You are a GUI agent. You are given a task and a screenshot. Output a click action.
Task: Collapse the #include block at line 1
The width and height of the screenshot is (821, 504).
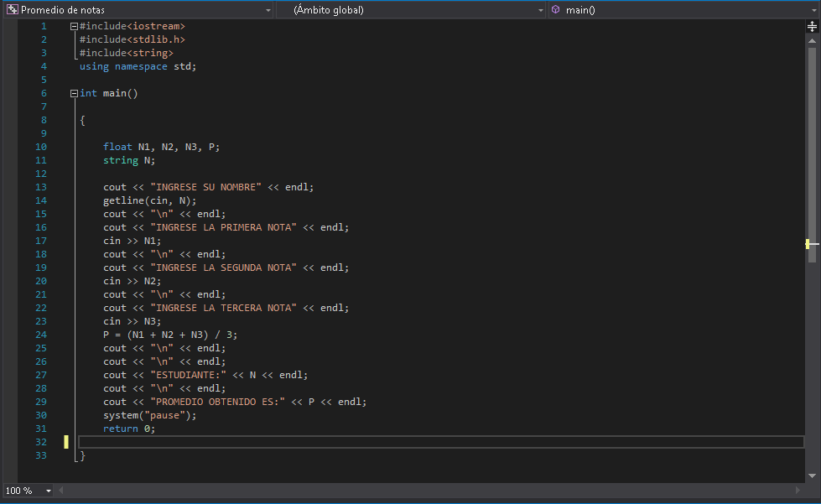74,26
